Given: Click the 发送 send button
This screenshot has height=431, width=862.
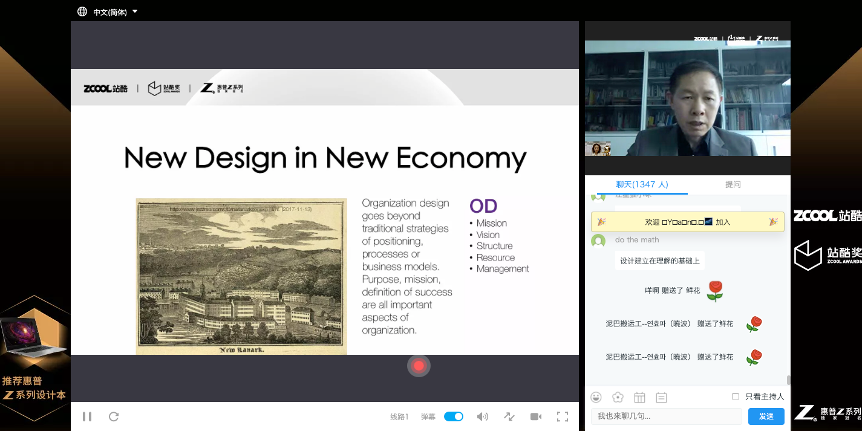Looking at the screenshot, I should pyautogui.click(x=766, y=416).
